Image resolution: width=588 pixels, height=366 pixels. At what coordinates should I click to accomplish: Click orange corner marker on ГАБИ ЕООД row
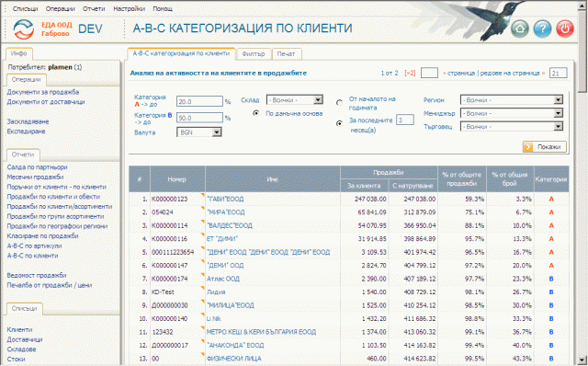[x=203, y=195]
